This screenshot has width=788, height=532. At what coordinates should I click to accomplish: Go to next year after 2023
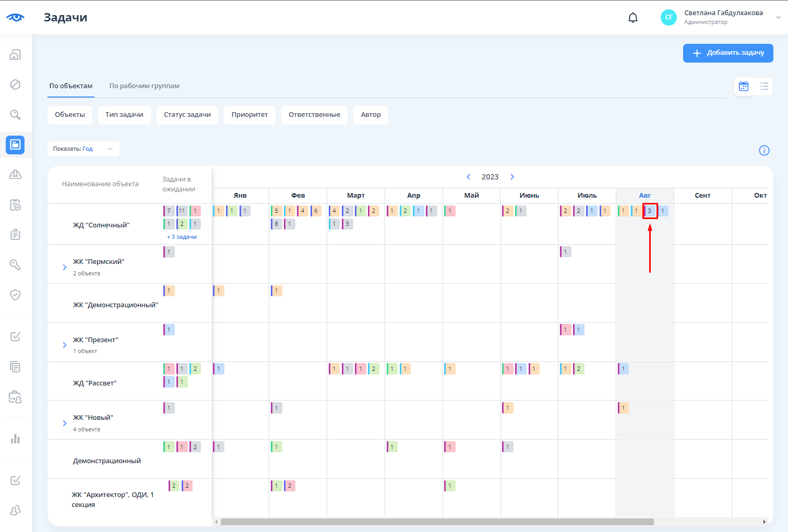(512, 177)
